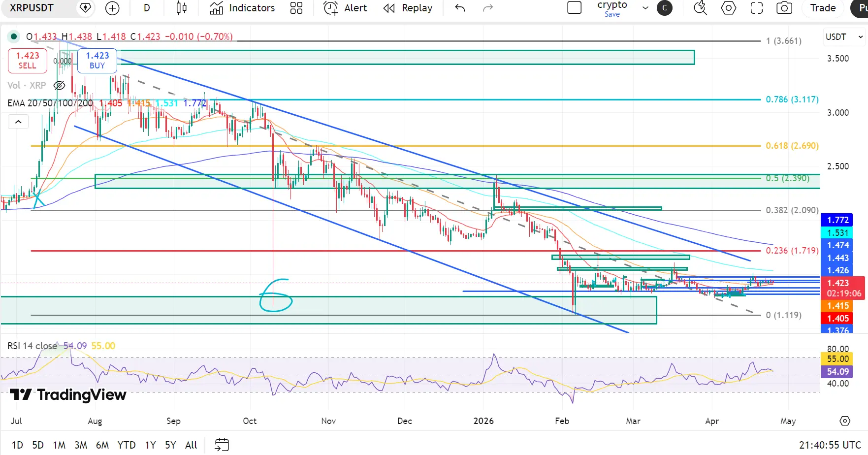The image size is (868, 455).
Task: Click the 0.786 (3.117) Fibonacci label
Action: point(792,99)
